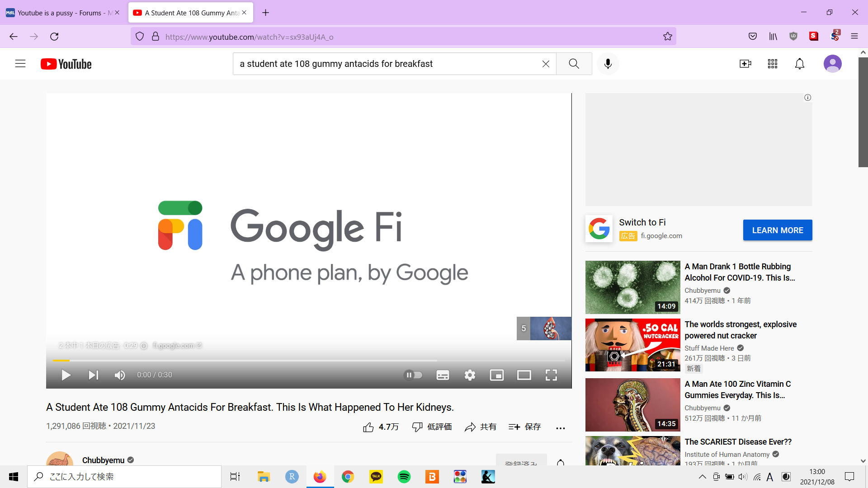Image resolution: width=868 pixels, height=488 pixels.
Task: Open the Chubbyemu channel name link
Action: coord(103,460)
